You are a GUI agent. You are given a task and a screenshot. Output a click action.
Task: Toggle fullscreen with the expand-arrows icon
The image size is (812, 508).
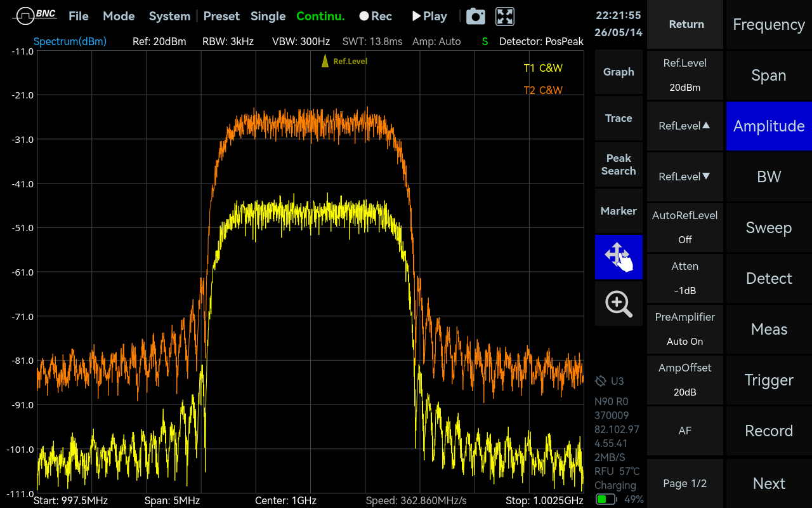505,17
